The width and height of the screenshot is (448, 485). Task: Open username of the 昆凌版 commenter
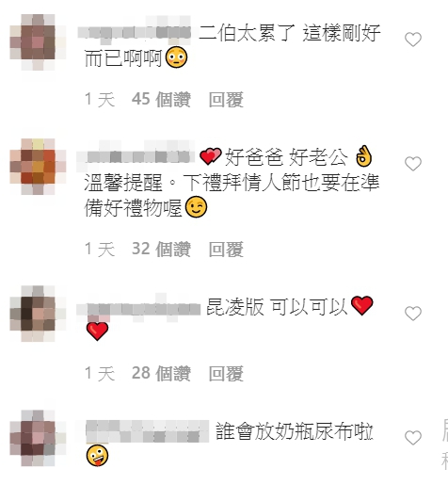(x=138, y=308)
